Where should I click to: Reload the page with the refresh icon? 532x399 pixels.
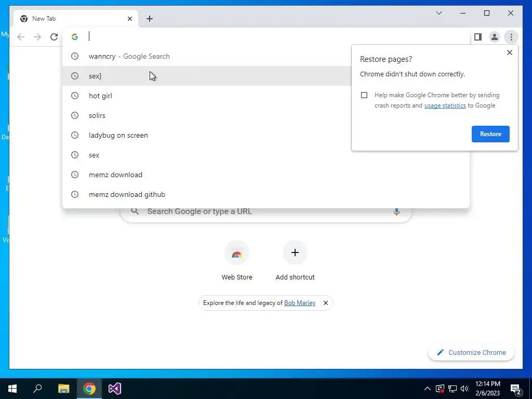pos(54,37)
